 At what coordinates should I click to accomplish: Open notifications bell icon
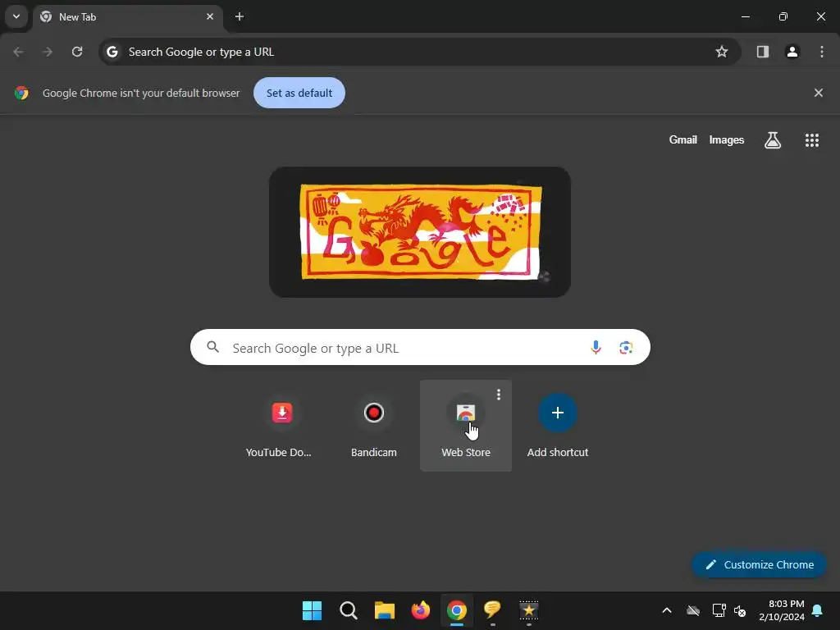point(818,610)
